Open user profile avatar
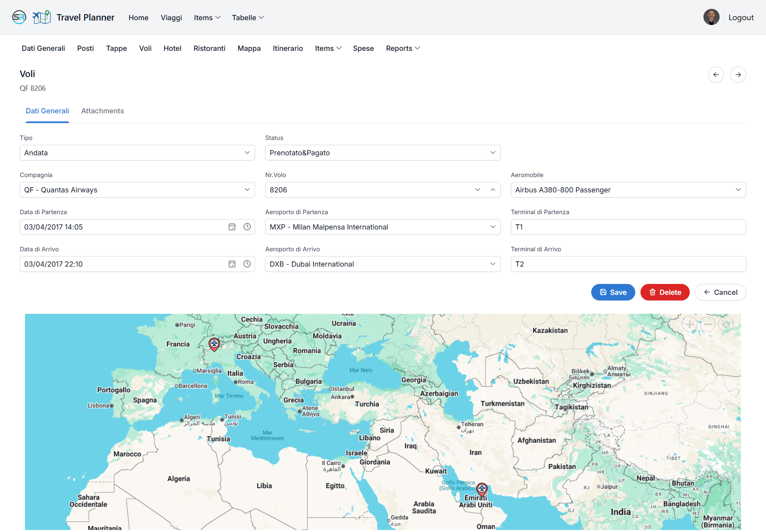Viewport: 766px width, 532px height. pyautogui.click(x=711, y=17)
